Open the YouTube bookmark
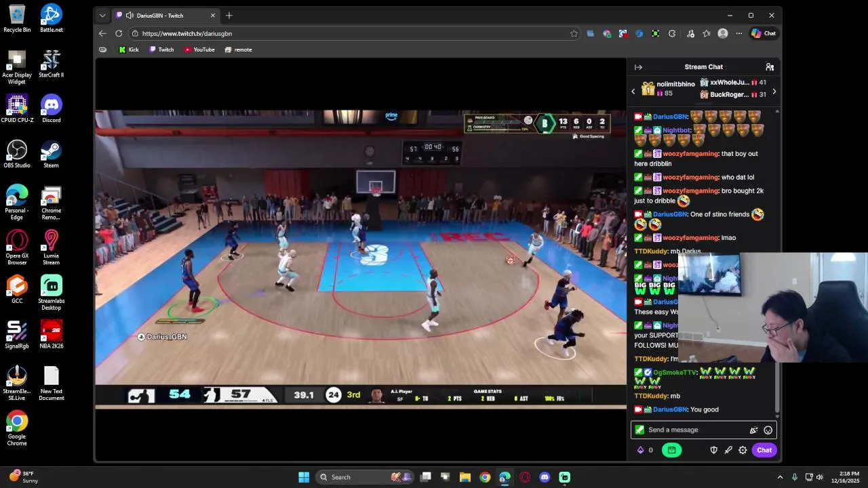This screenshot has width=868, height=488. coord(199,49)
